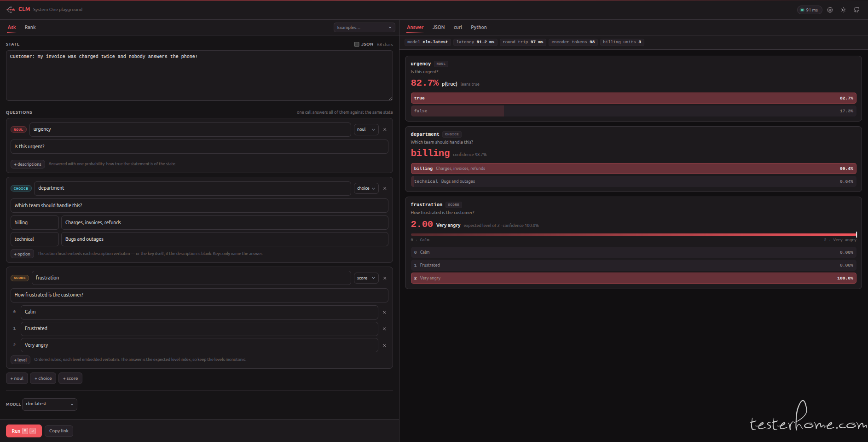Edit the billing option key field
The image size is (868, 442).
coord(35,223)
